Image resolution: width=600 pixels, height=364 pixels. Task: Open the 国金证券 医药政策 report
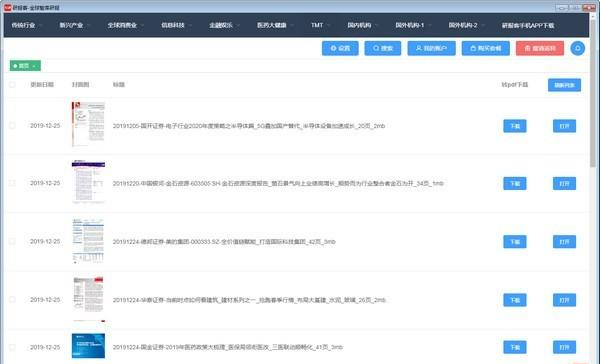tap(564, 347)
